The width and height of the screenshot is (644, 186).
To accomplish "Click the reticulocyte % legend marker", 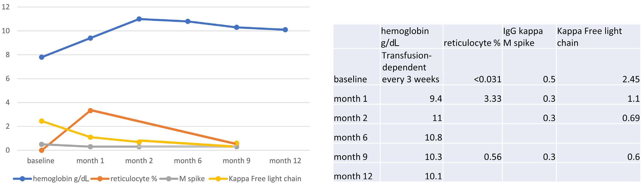I will click(100, 179).
